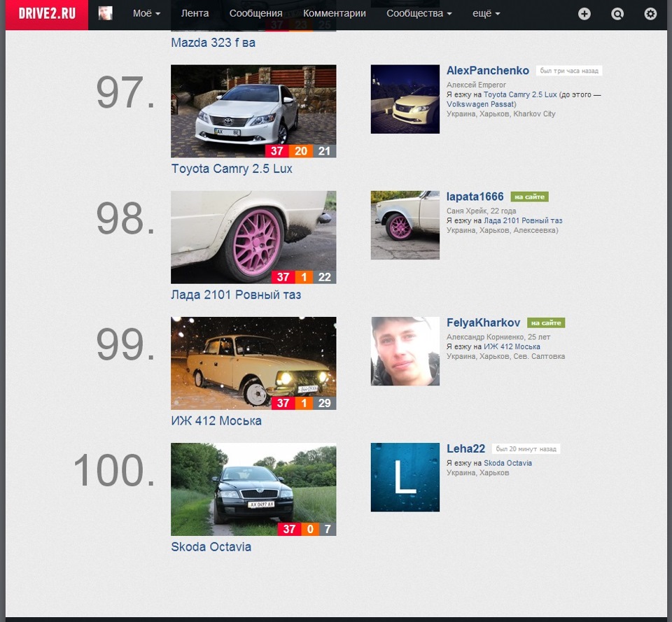Click 'был три часа назад' status label

(x=569, y=71)
